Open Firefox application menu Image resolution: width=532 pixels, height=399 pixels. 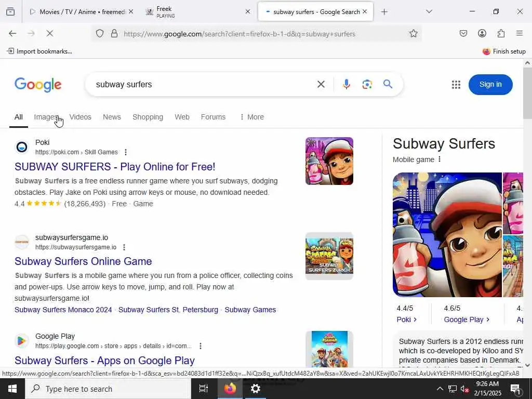pyautogui.click(x=520, y=33)
